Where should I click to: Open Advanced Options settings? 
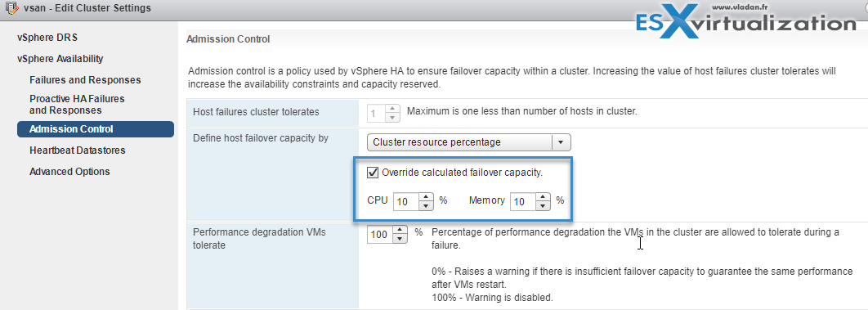[x=69, y=171]
